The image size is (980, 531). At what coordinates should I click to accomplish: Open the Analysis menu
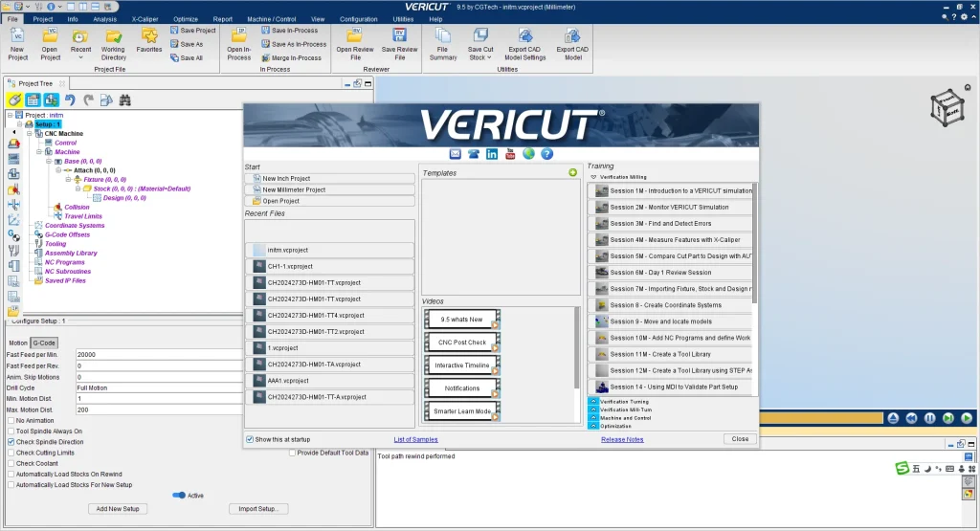point(104,19)
